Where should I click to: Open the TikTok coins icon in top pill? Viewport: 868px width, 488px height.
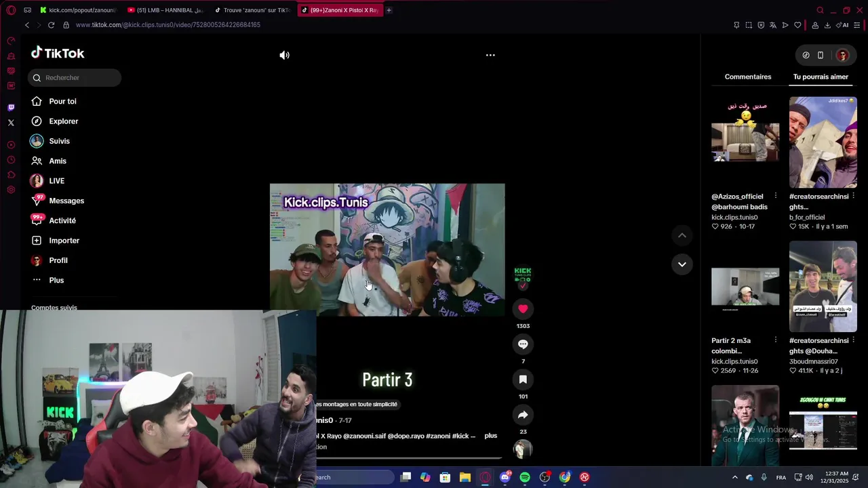806,56
